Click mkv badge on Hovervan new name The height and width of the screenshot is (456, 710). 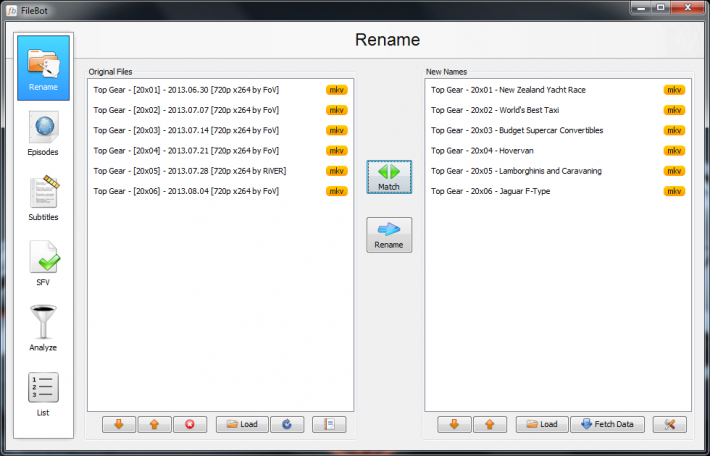674,150
